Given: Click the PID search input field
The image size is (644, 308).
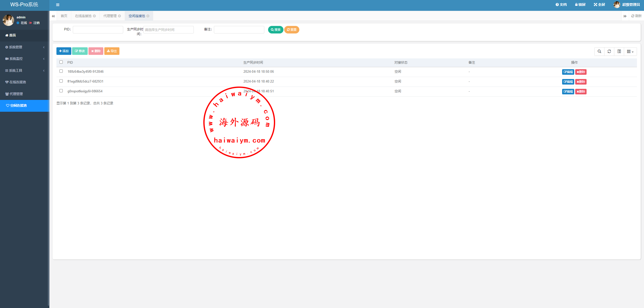Looking at the screenshot, I should coord(98,30).
